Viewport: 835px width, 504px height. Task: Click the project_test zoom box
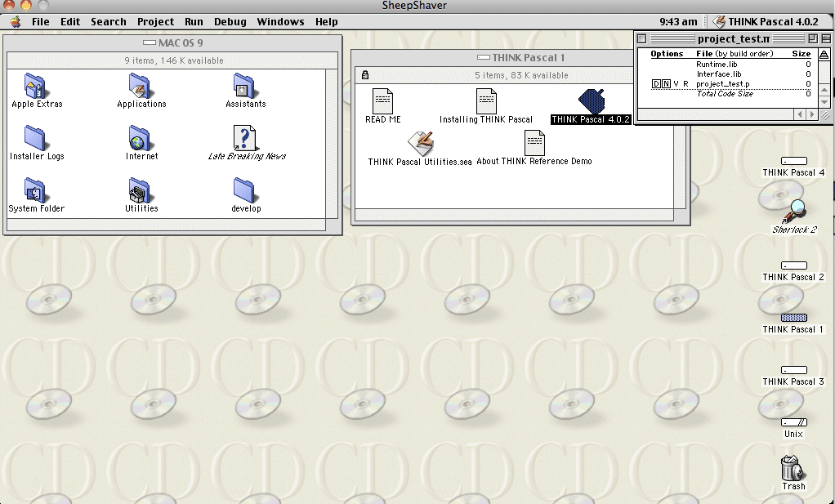(813, 39)
